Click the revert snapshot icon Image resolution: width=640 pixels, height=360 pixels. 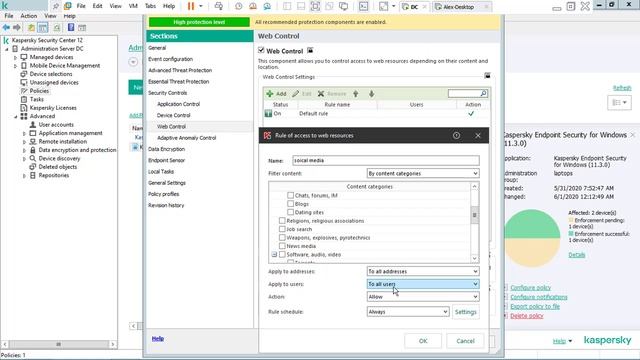(253, 6)
